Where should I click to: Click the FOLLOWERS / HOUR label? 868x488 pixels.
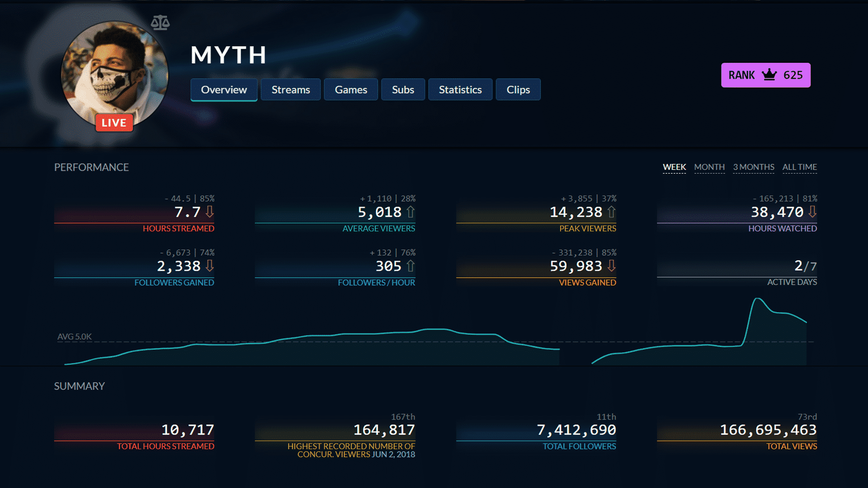click(x=376, y=282)
